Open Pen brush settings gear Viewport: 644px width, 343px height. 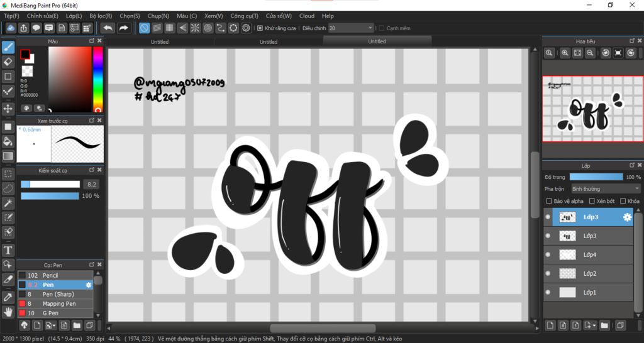pos(88,285)
